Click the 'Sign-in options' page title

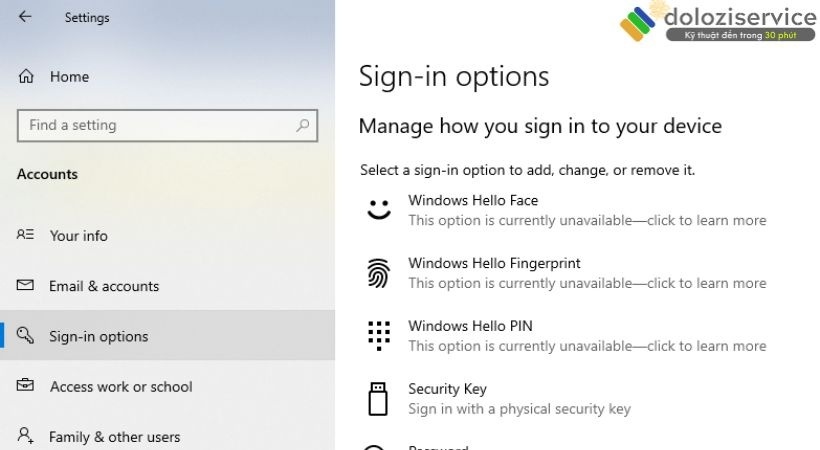coord(453,76)
